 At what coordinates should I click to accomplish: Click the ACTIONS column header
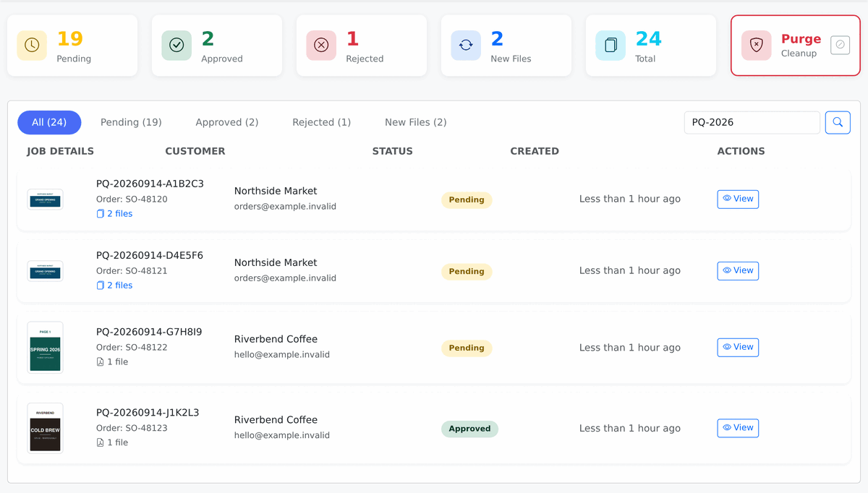click(741, 151)
